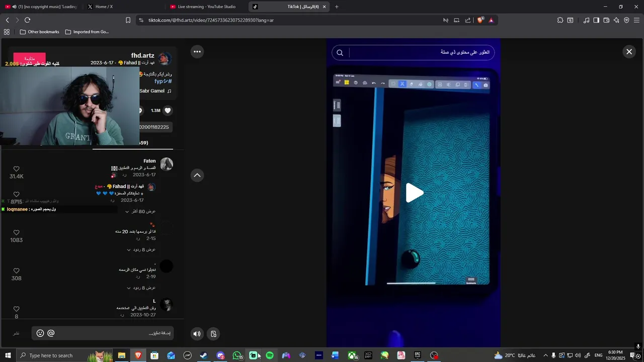Toggle the browser sidebar panel icon
This screenshot has width=644, height=362.
[x=596, y=20]
